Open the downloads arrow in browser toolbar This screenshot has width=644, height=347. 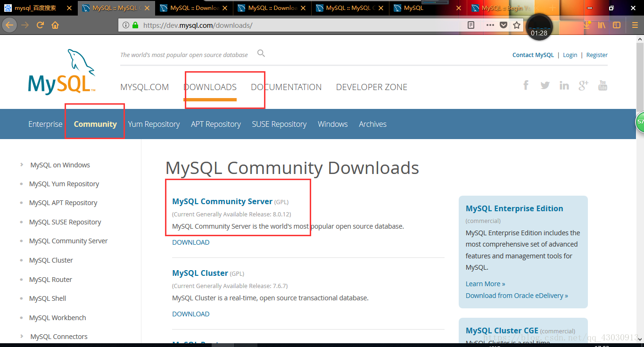tap(586, 25)
